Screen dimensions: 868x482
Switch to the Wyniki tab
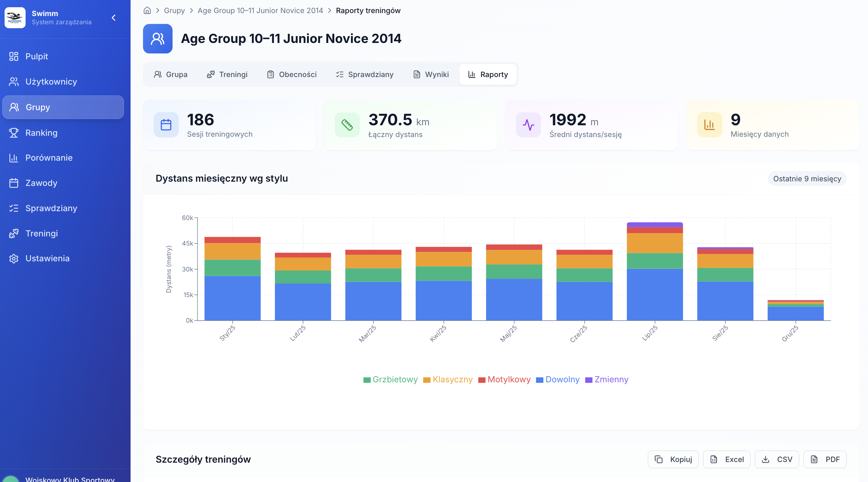431,74
